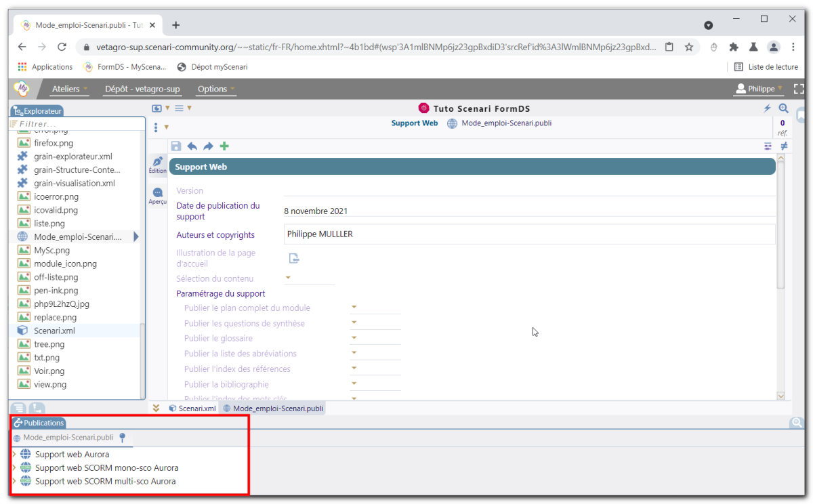Select the Explorateur panel tab
813x504 pixels.
37,111
